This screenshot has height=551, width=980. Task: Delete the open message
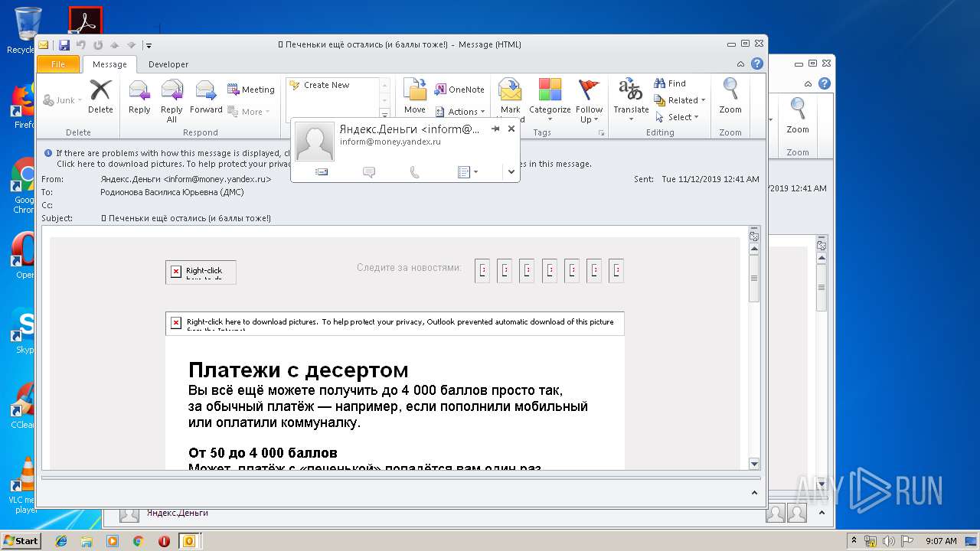click(x=100, y=96)
